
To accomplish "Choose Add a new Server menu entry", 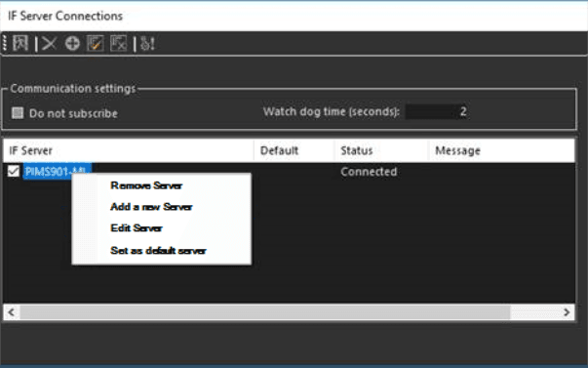I will coord(151,207).
